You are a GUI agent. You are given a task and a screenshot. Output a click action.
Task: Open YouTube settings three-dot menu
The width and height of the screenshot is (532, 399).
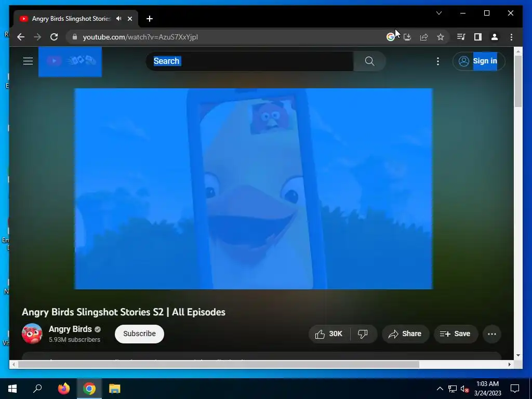pos(437,61)
